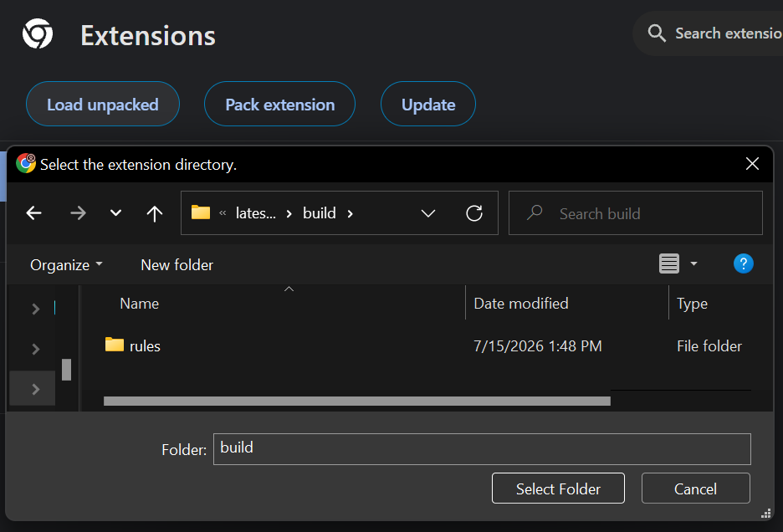Screen dimensions: 783x532
Task: Expand the address bar previous locations dropdown
Action: click(428, 214)
